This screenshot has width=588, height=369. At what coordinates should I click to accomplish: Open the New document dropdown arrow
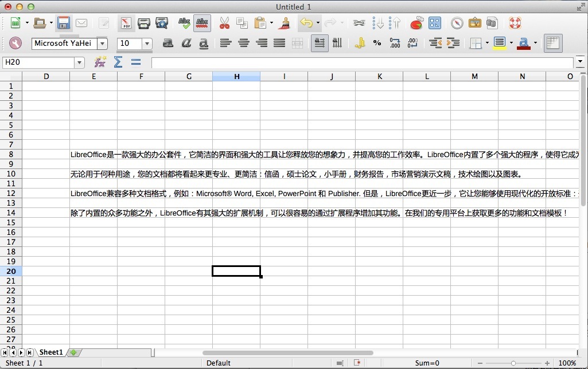27,23
